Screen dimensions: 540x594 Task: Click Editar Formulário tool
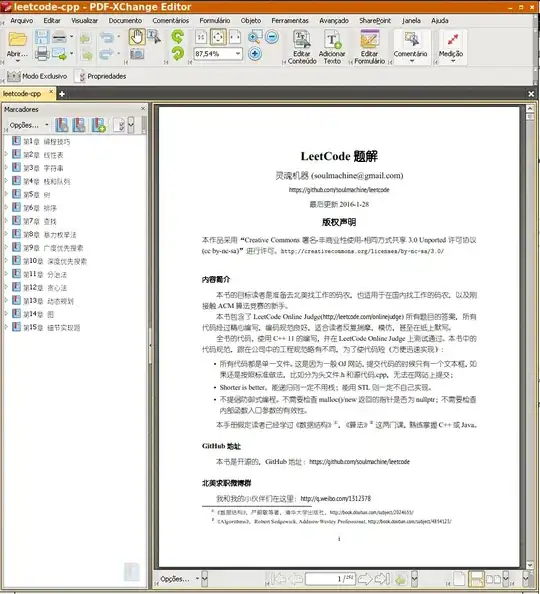(x=369, y=47)
